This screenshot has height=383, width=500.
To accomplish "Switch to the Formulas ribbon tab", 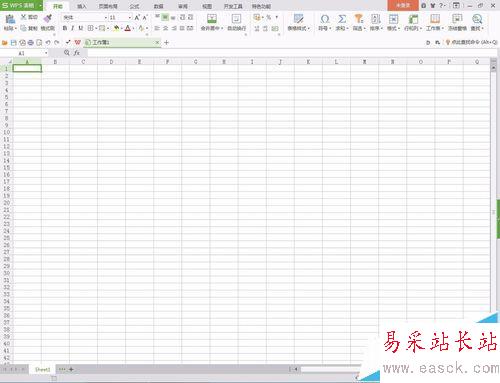I will (134, 6).
